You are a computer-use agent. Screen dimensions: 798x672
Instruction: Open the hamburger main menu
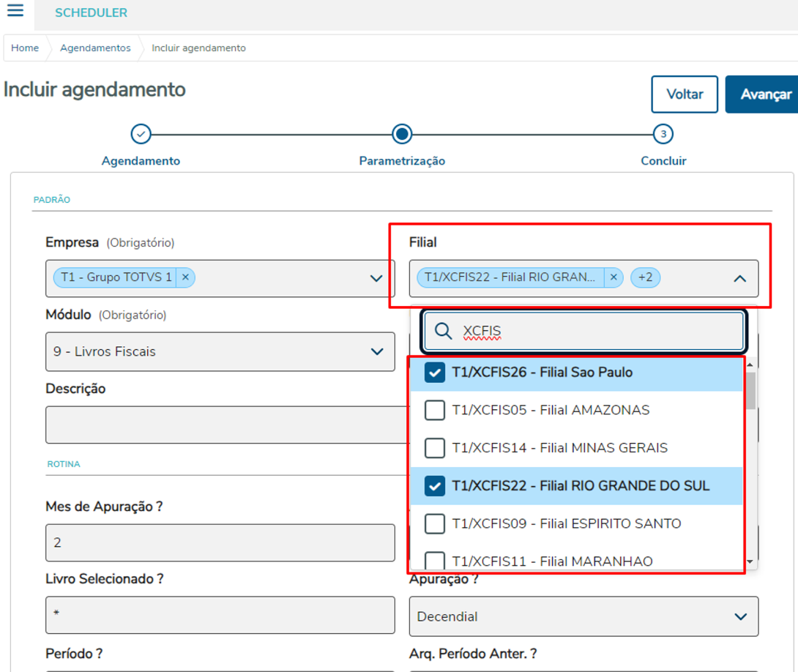15,11
